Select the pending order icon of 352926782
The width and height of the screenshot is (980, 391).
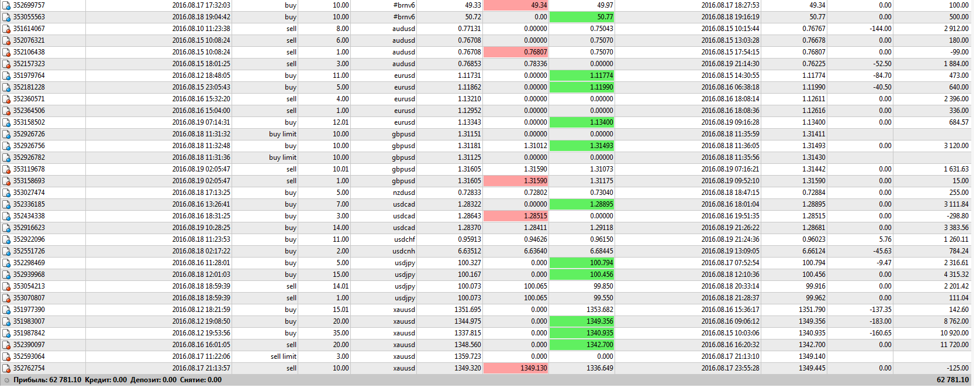6,157
